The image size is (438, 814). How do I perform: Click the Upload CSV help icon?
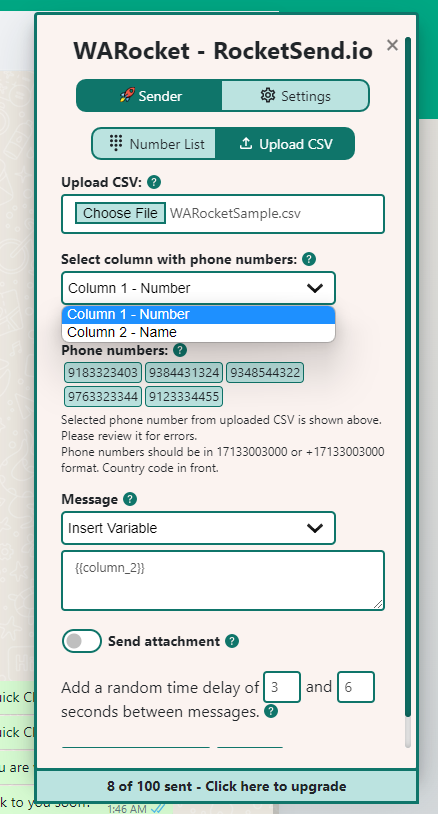coord(154,183)
